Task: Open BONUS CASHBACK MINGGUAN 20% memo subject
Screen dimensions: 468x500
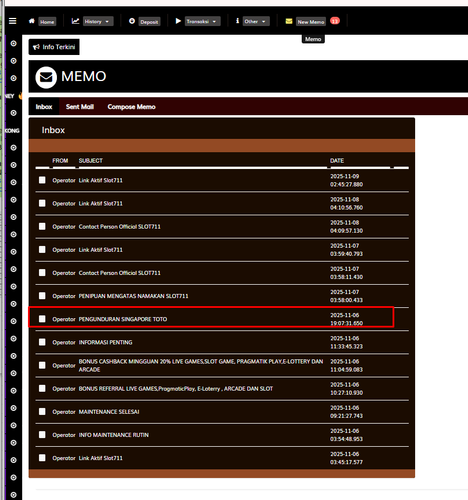Action: pos(201,365)
